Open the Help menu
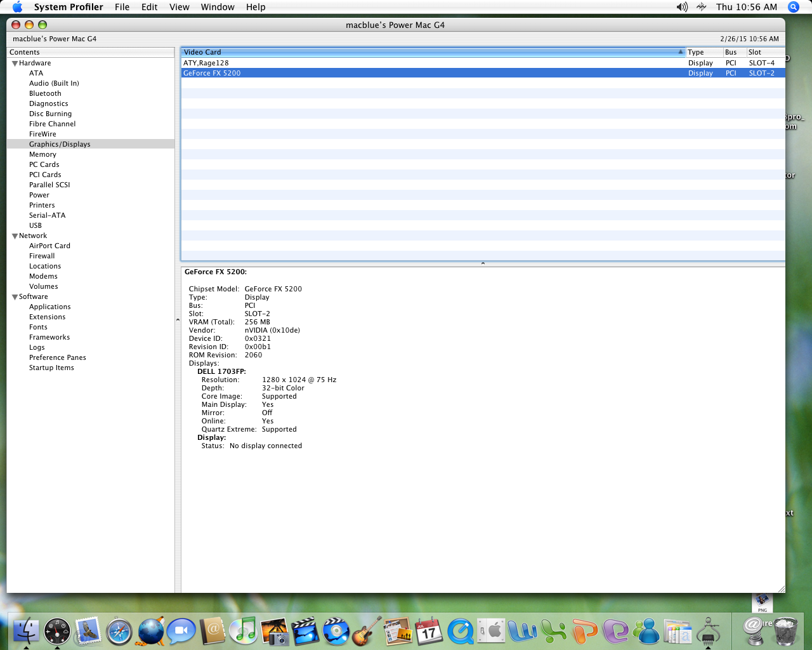Image resolution: width=812 pixels, height=650 pixels. 256,7
